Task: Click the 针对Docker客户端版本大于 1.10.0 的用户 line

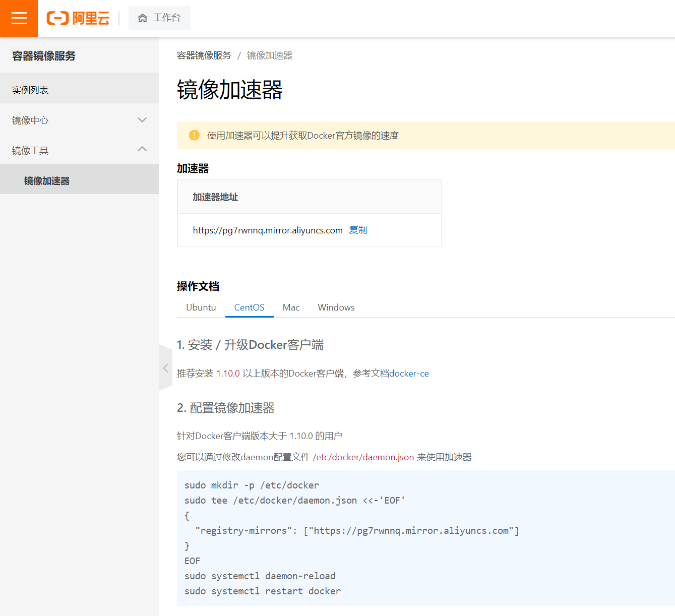Action: (x=260, y=436)
